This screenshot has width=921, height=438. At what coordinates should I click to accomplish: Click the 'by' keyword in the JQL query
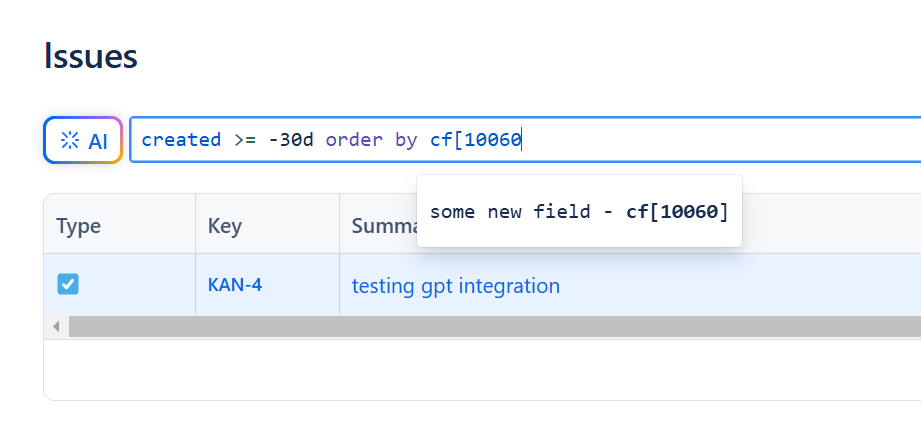coord(406,140)
